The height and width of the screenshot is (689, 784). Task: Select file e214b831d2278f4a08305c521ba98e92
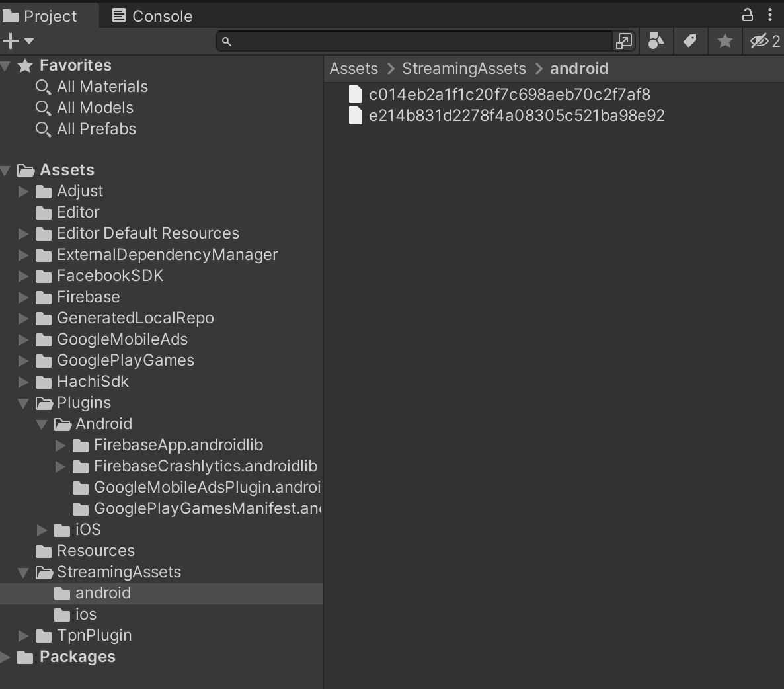coord(516,116)
